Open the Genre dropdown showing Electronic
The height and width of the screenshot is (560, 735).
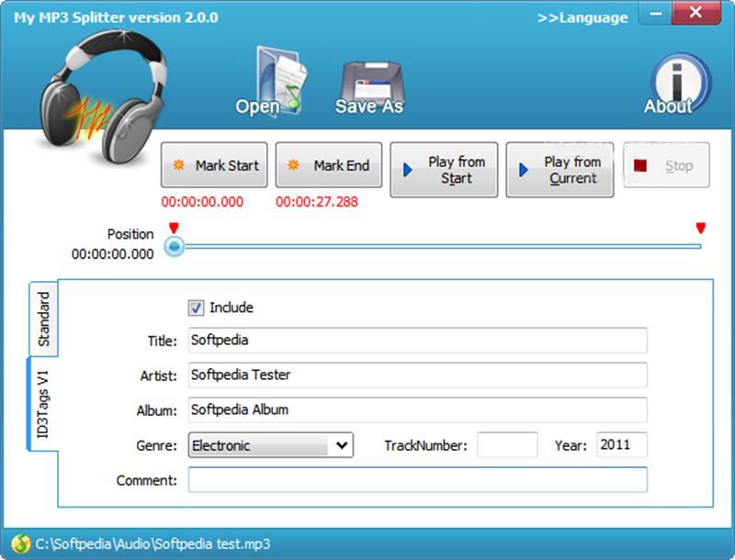coord(271,445)
